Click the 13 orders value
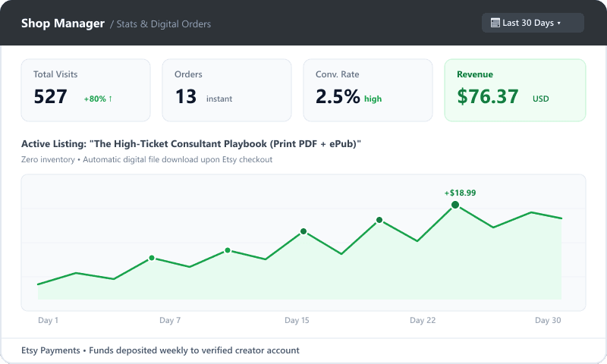 click(186, 96)
